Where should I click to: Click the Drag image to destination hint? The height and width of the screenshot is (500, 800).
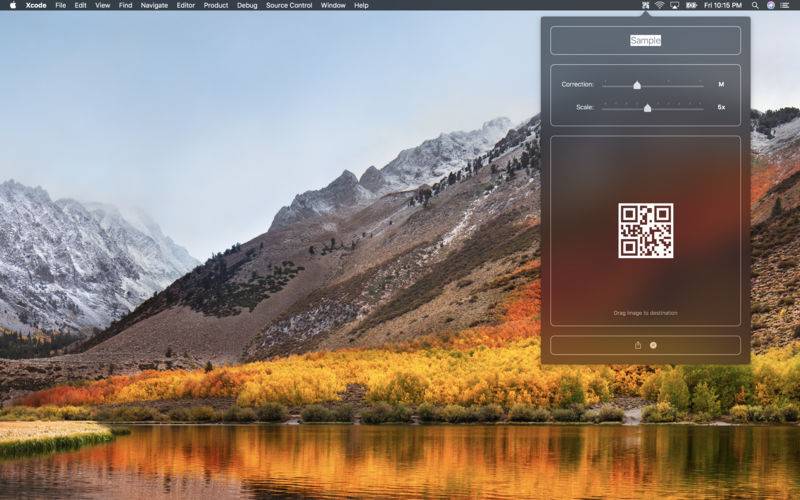point(645,313)
